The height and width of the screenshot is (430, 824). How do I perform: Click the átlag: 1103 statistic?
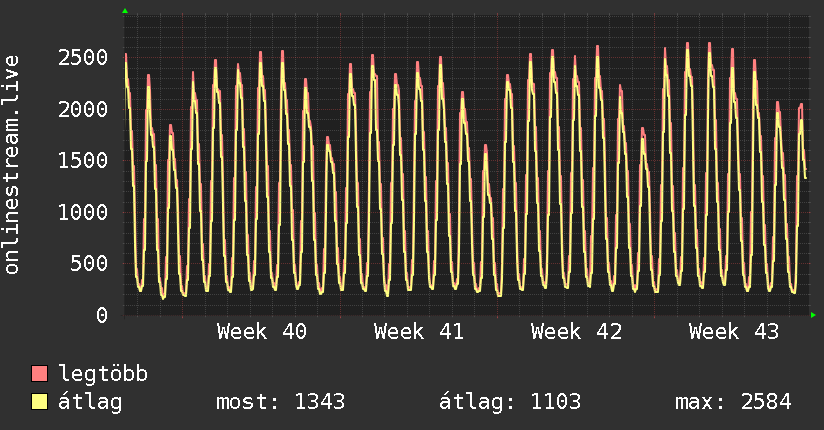pyautogui.click(x=510, y=403)
